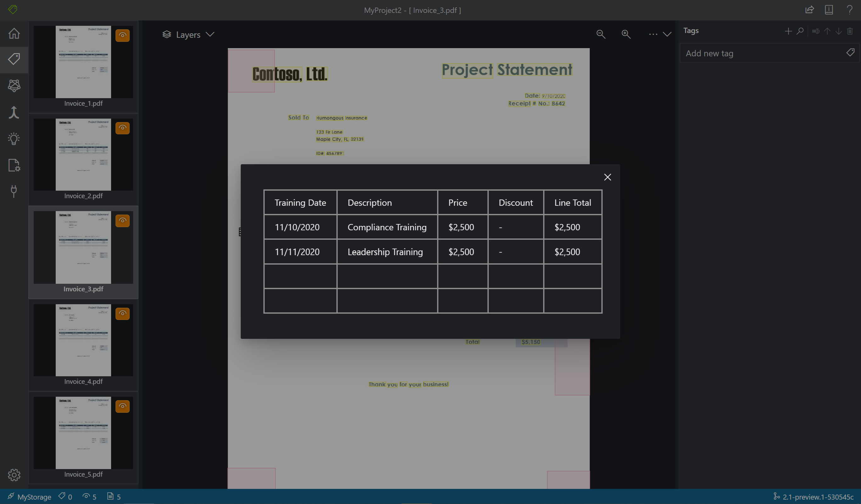Open the Share icon in toolbar
This screenshot has height=504, width=861.
[x=809, y=10]
